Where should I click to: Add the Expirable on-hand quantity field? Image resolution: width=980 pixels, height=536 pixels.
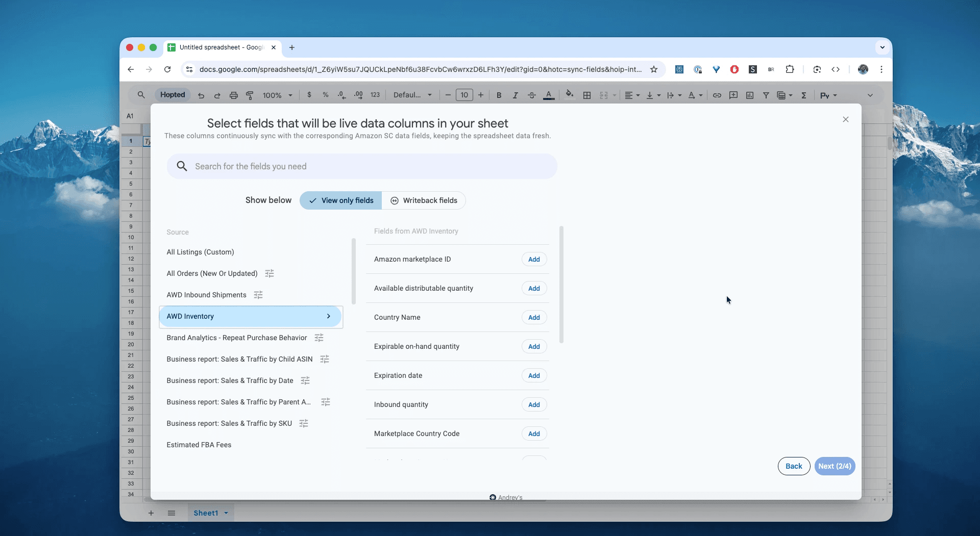point(534,347)
